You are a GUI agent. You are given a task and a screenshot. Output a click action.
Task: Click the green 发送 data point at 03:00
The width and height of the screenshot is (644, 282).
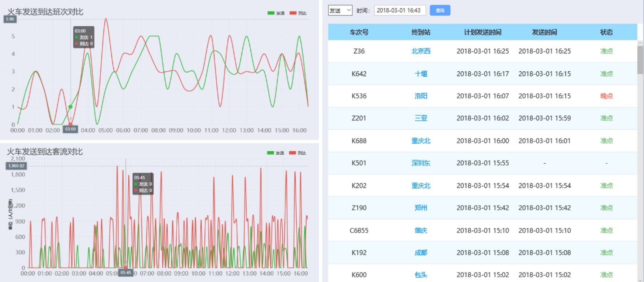tap(70, 107)
